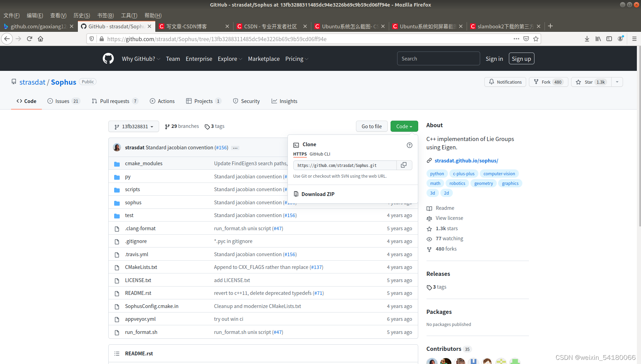Open the cmake_modules folder

click(144, 163)
